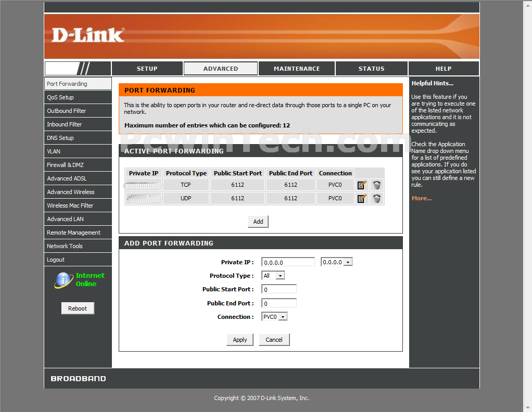The image size is (532, 412).
Task: Open Outbound Filter settings
Action: coord(78,111)
